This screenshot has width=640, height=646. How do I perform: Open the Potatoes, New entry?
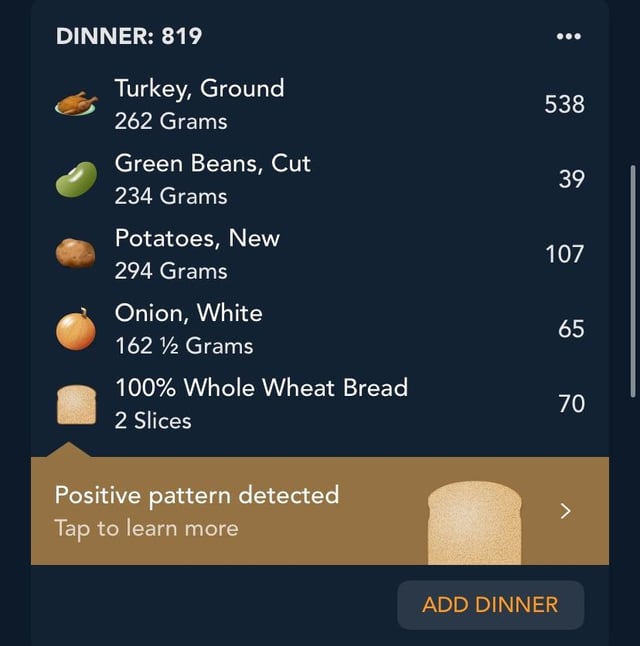(320, 254)
